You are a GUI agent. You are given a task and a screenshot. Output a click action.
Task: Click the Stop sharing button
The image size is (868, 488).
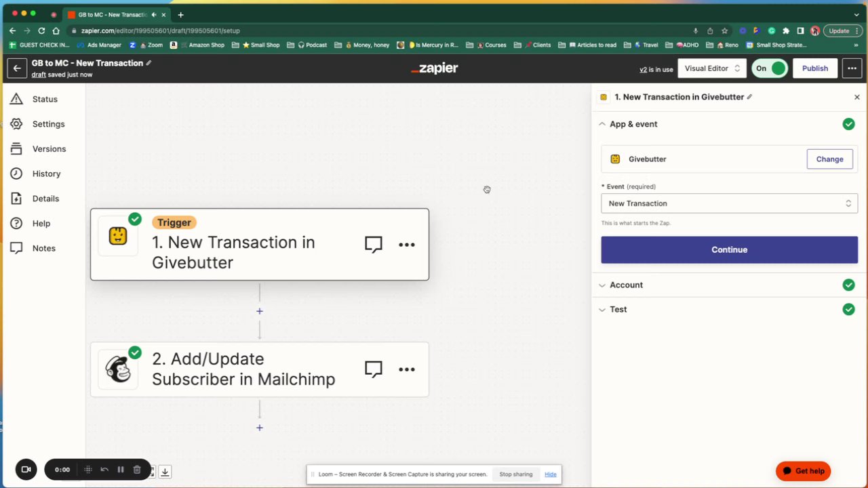[x=515, y=474]
